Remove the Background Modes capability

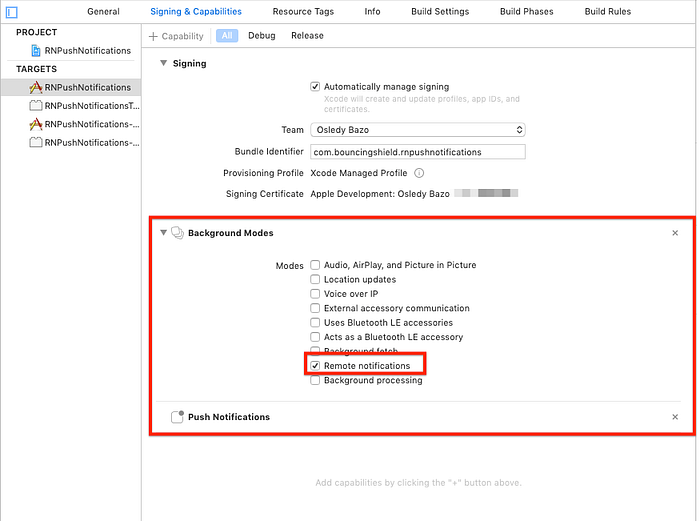(675, 233)
